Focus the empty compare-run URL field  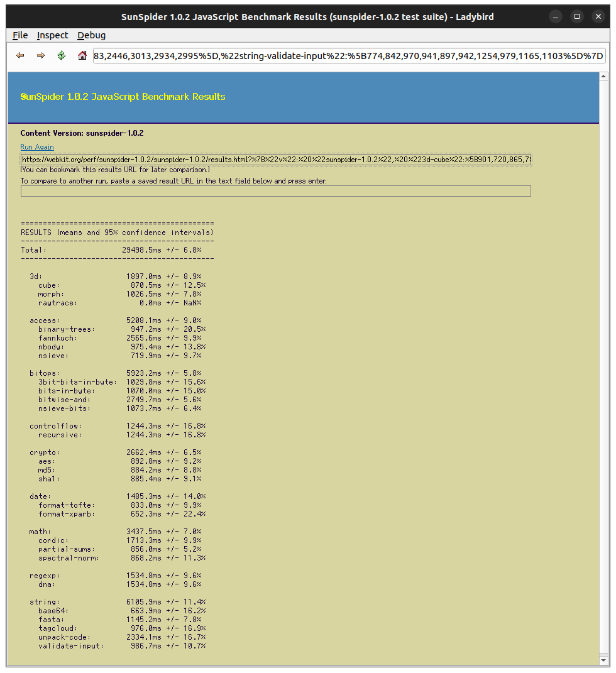[x=275, y=191]
